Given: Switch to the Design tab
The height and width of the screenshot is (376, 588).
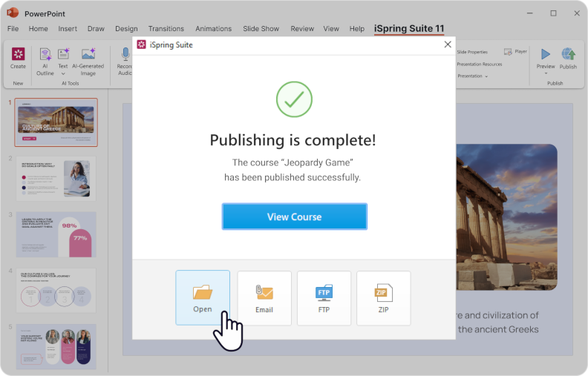Looking at the screenshot, I should coord(126,28).
